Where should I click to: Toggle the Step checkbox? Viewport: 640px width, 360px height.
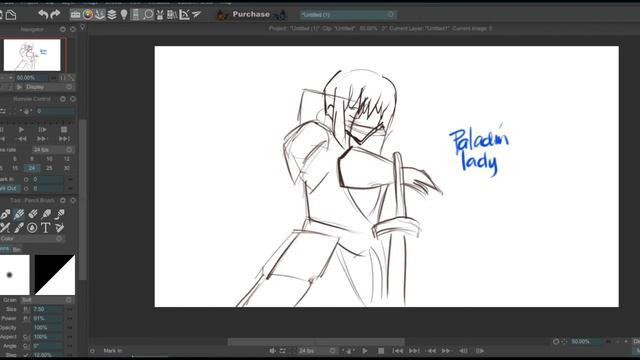pos(26,355)
